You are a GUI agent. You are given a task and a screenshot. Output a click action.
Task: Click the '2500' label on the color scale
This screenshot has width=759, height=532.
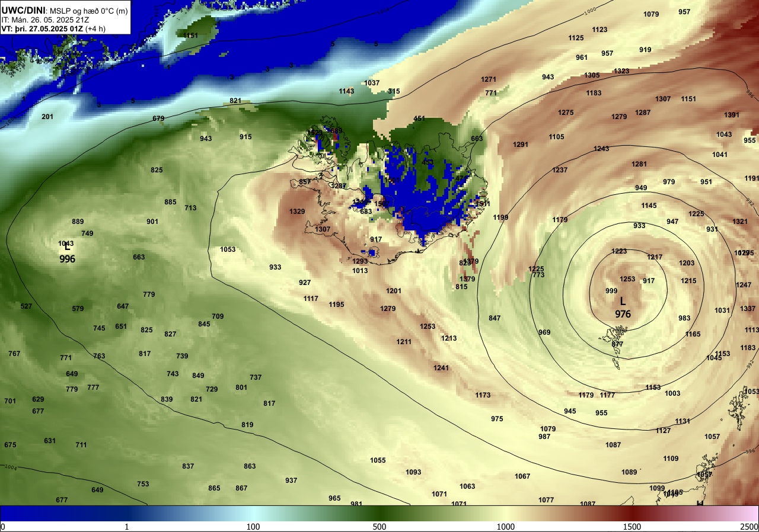pyautogui.click(x=750, y=527)
